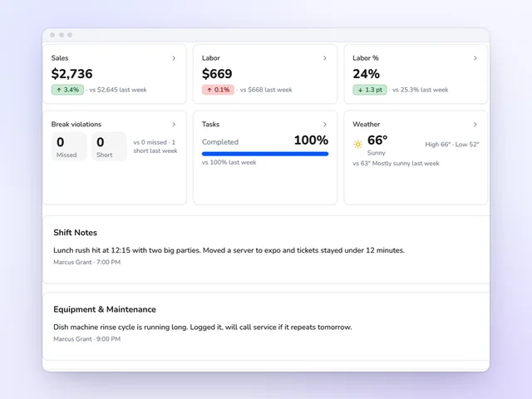This screenshot has width=532, height=399.
Task: Click 'vs 63° Mostly sunny last week'
Action: tap(396, 163)
